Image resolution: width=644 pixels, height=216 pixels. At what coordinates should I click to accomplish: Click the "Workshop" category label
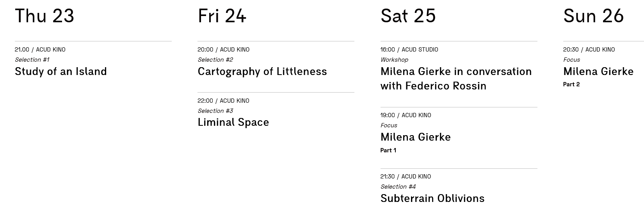coord(394,60)
